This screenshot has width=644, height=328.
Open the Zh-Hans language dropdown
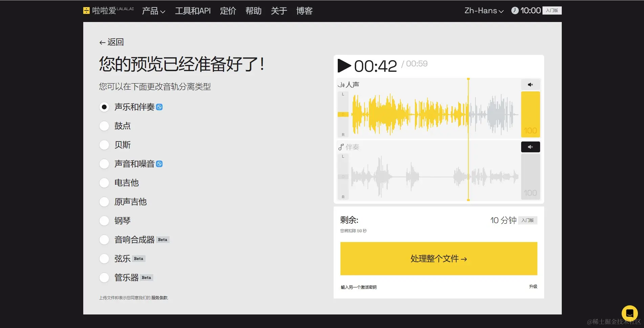(x=483, y=10)
